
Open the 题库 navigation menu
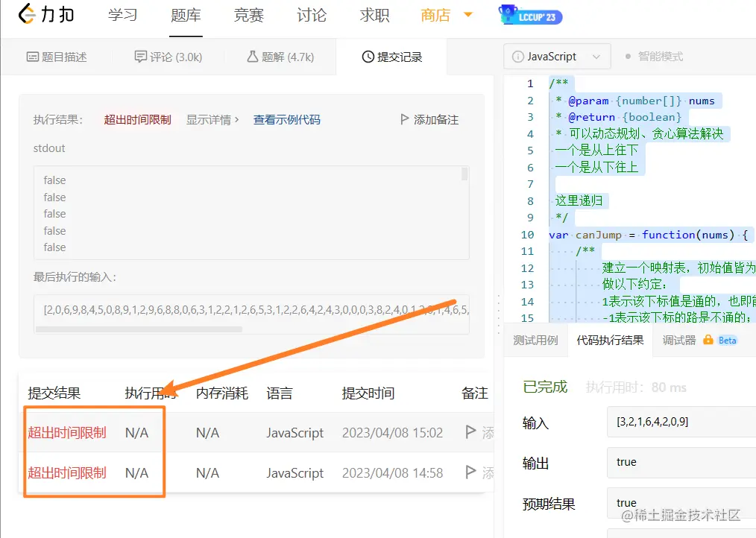click(x=186, y=15)
